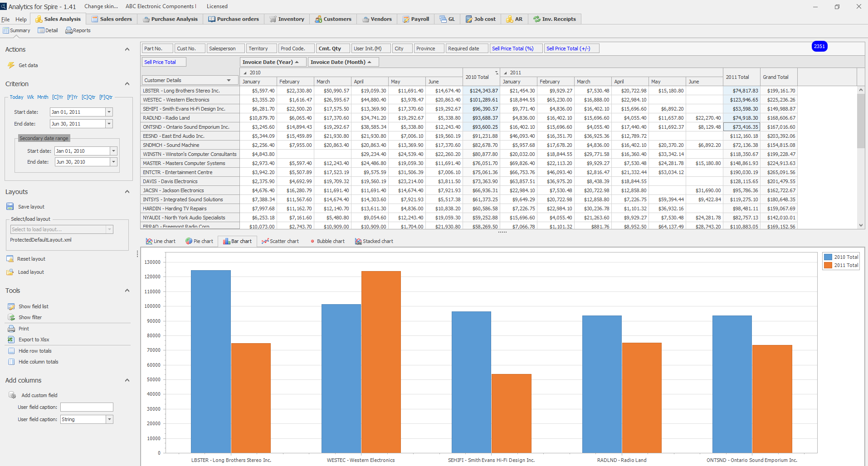Screen dimensions: 868x466
Task: Switch to Line chart
Action: (x=161, y=241)
